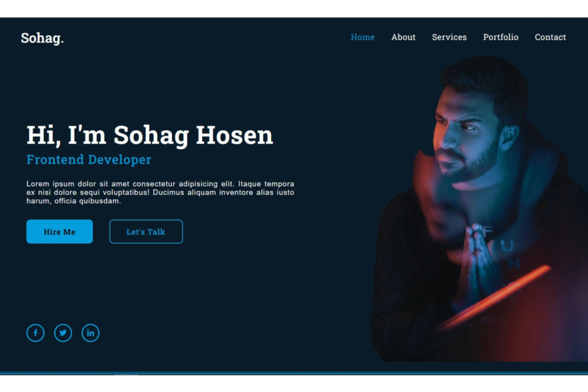The image size is (588, 392).
Task: Click the Let's Talk outlined button
Action: point(146,232)
